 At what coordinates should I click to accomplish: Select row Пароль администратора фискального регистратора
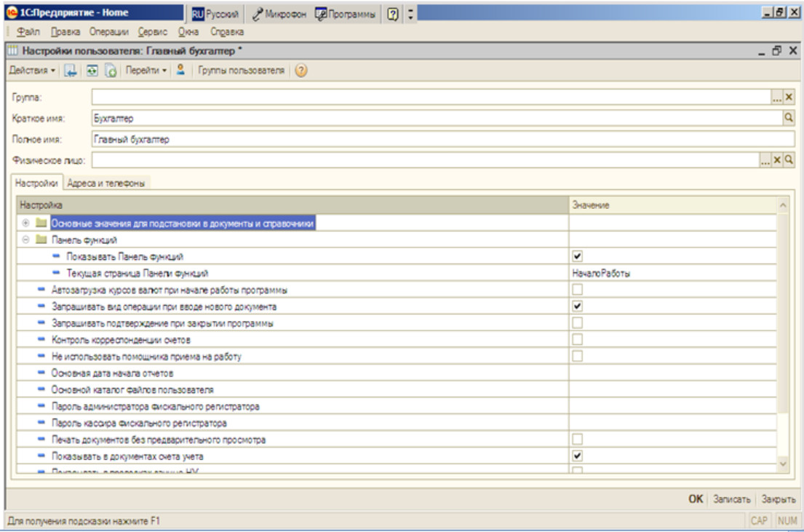(x=397, y=406)
